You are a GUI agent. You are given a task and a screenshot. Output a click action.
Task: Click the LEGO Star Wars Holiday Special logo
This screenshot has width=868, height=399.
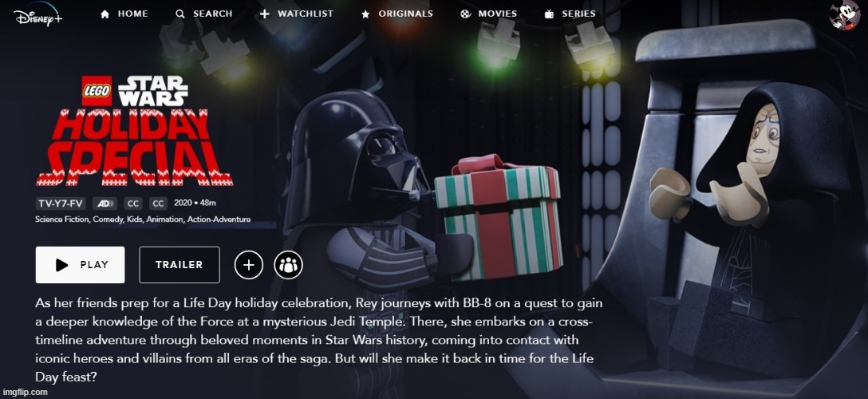pos(133,131)
